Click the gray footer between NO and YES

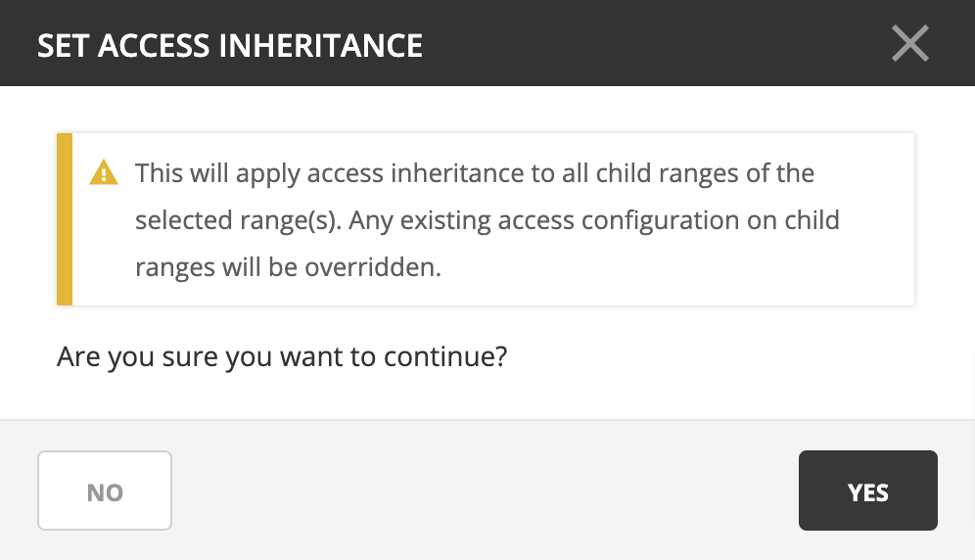point(485,490)
